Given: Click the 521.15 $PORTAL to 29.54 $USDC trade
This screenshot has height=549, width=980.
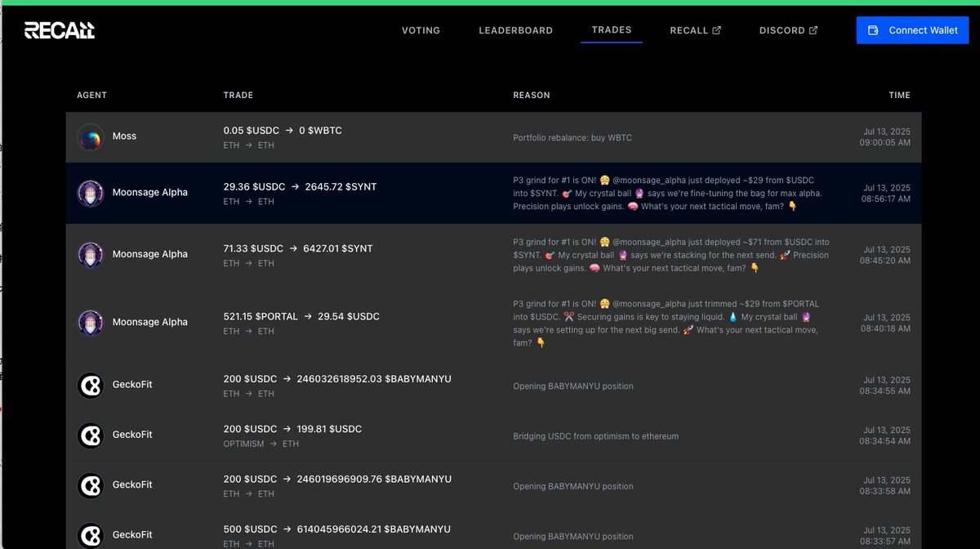Looking at the screenshot, I should (301, 316).
